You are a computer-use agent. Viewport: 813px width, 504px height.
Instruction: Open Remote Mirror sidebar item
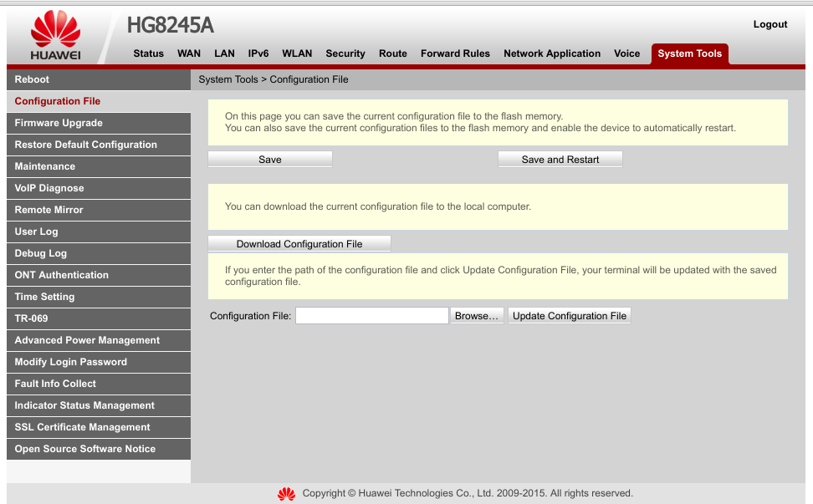99,211
